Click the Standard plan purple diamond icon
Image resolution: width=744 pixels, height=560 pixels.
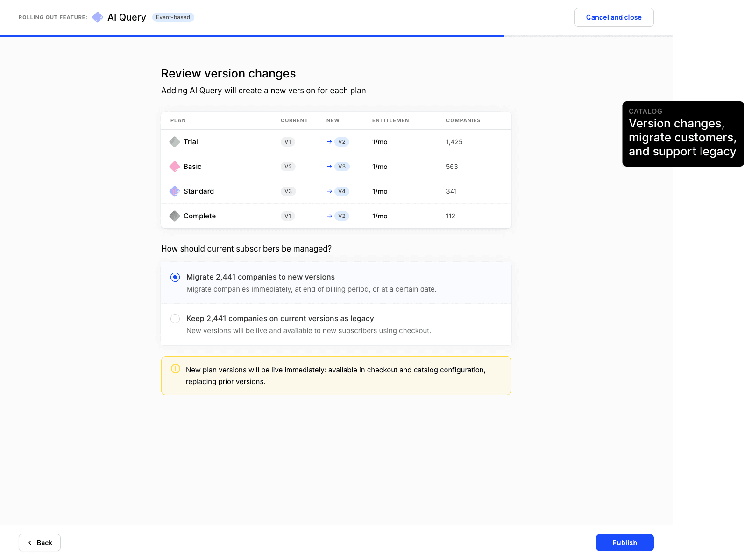point(175,191)
